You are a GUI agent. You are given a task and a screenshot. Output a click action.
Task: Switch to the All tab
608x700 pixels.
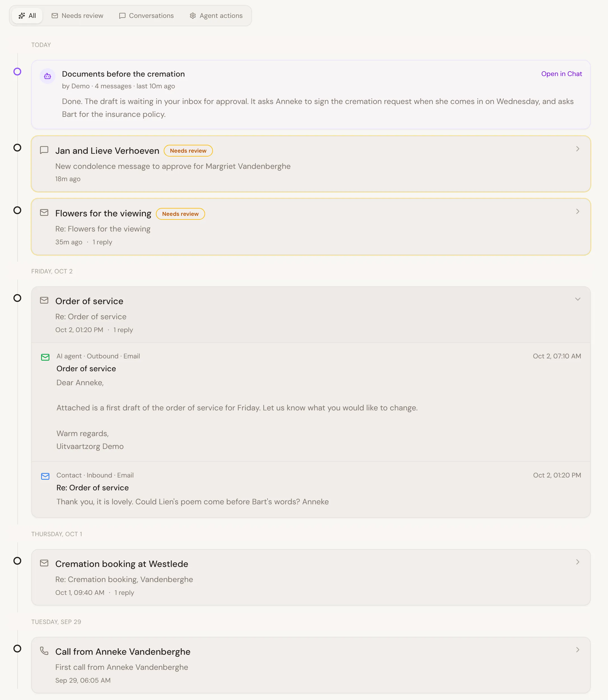click(x=27, y=16)
